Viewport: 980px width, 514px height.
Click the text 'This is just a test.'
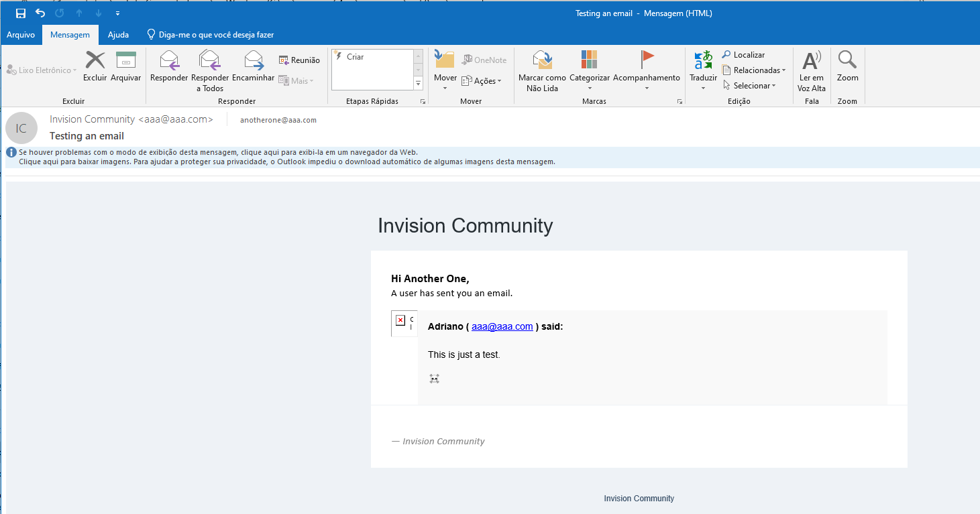coord(464,355)
